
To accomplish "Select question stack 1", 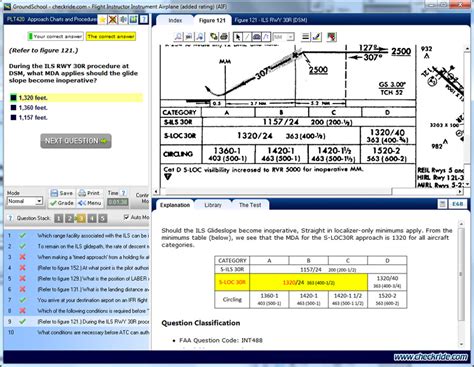I will click(x=59, y=218).
